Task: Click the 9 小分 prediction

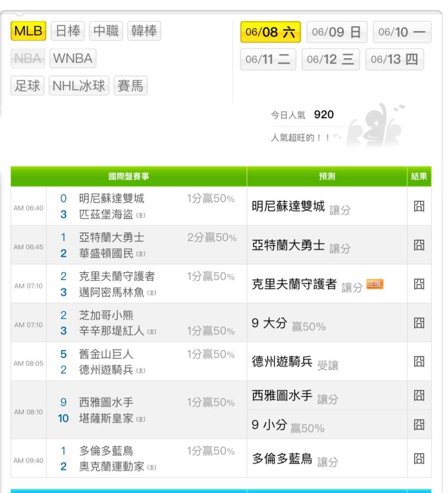Action: [288, 426]
